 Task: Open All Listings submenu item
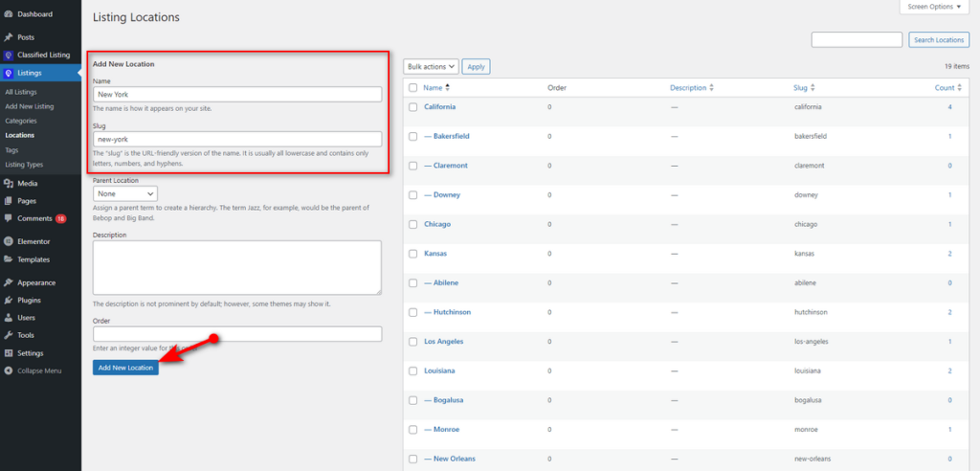click(x=21, y=92)
